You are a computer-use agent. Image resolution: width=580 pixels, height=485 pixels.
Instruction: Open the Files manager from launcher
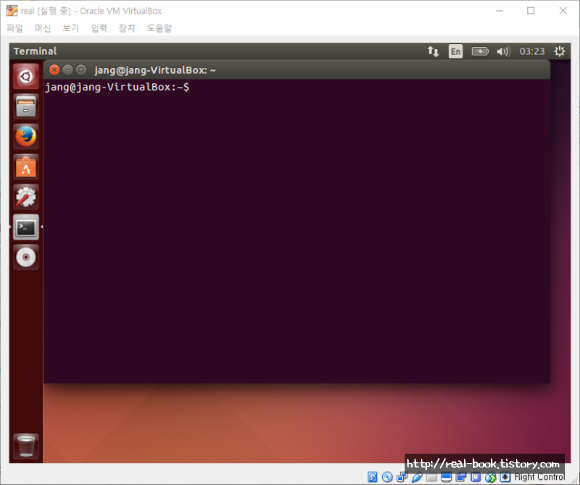pyautogui.click(x=26, y=107)
